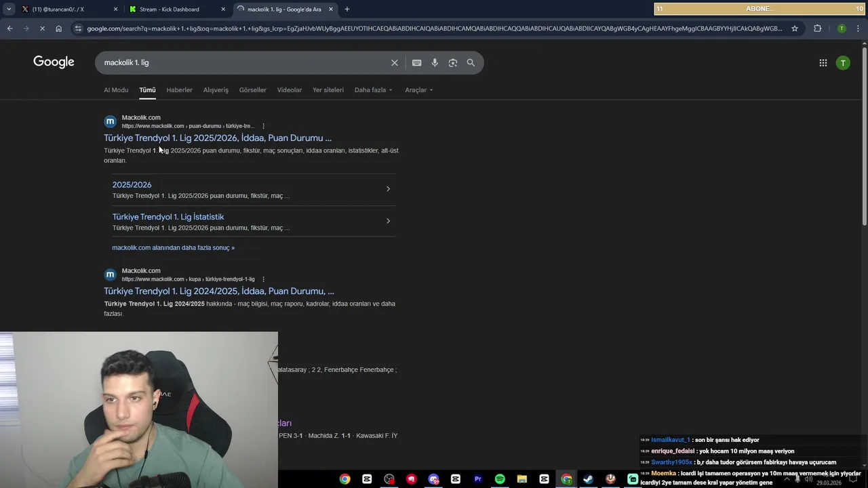868x488 pixels.
Task: Bookmark this page with the star
Action: [795, 28]
